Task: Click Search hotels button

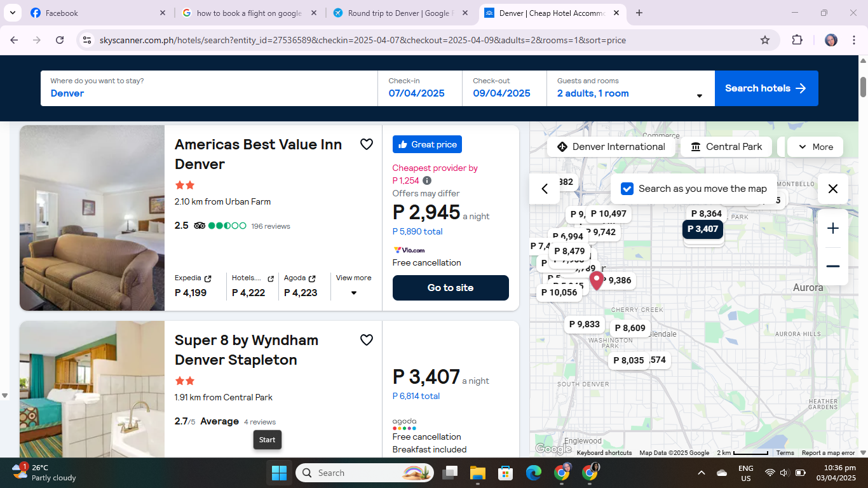Action: (x=766, y=88)
